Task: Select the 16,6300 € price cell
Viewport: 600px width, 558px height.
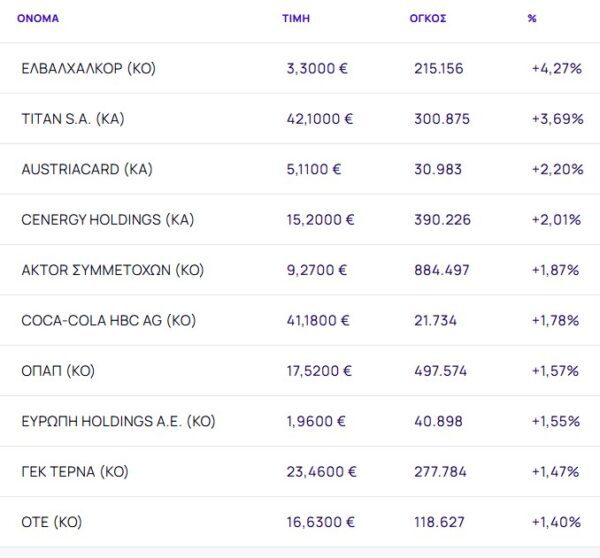Action: tap(320, 522)
